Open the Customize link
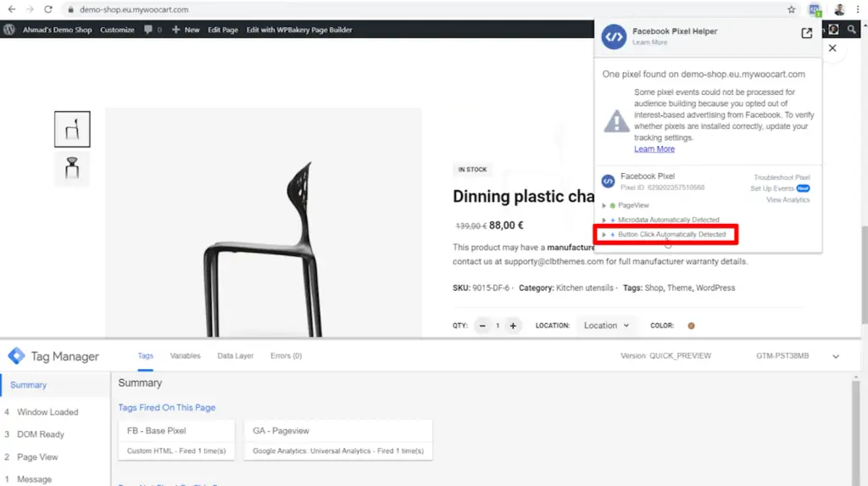Screen dimensions: 868x486 coord(117,30)
